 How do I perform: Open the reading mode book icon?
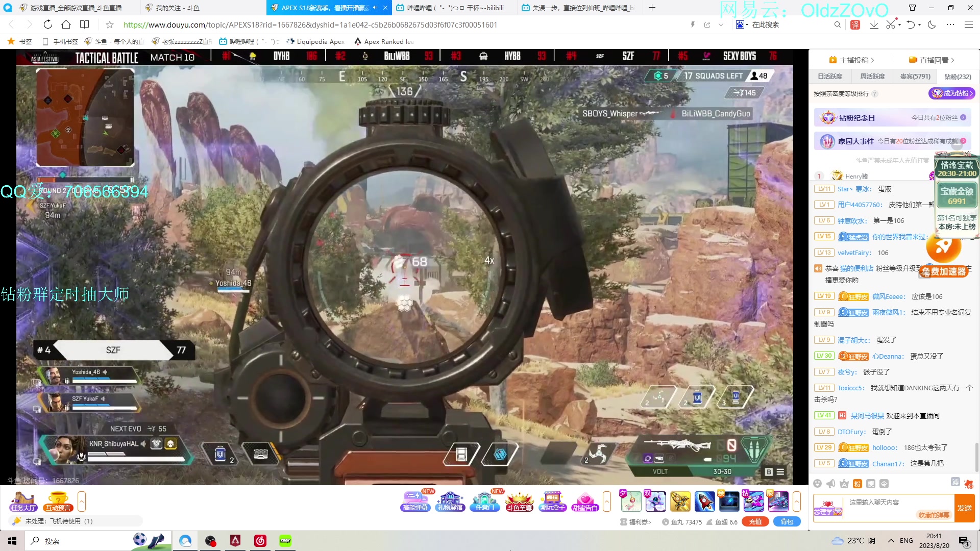point(85,24)
